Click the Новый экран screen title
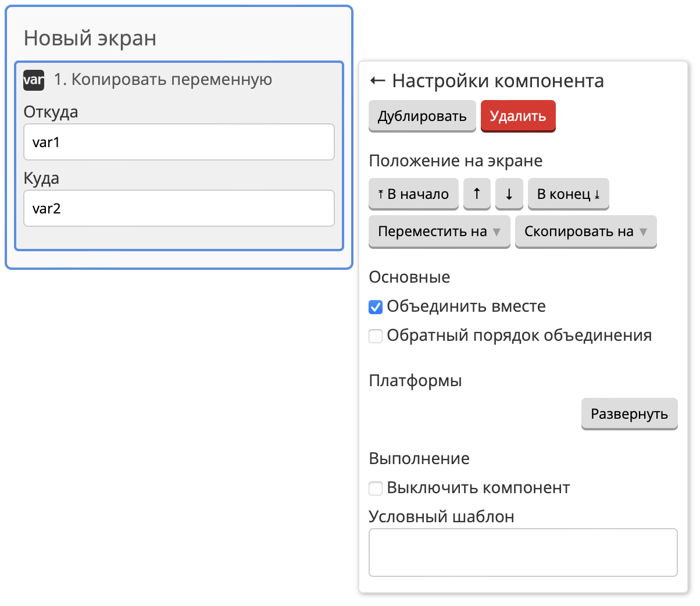This screenshot has width=700, height=606. pos(88,38)
